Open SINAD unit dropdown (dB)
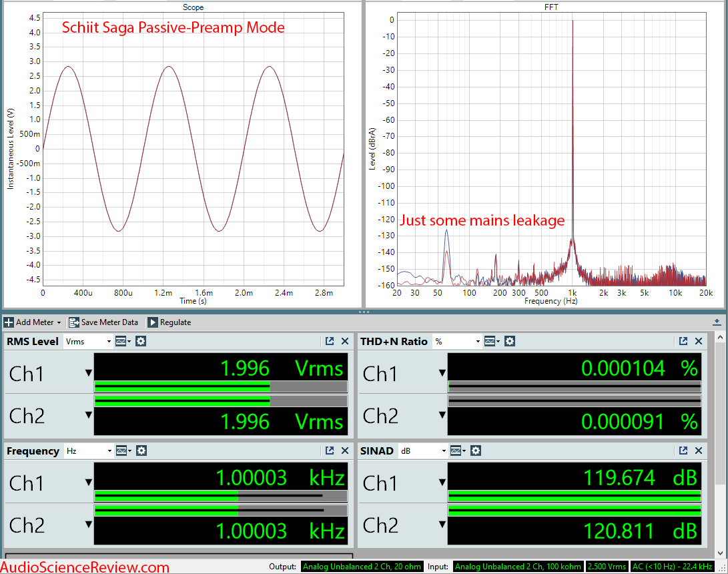The height and width of the screenshot is (574, 728). [x=422, y=451]
